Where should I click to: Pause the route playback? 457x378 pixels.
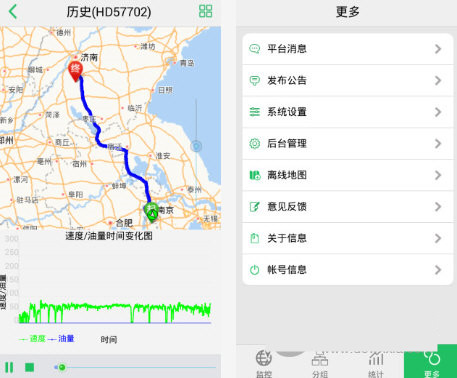coord(9,367)
